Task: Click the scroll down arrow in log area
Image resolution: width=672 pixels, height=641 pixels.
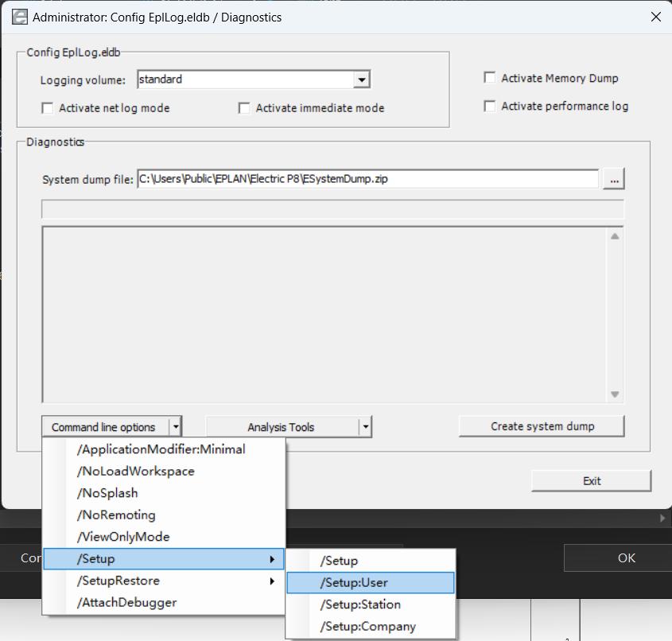Action: (615, 394)
